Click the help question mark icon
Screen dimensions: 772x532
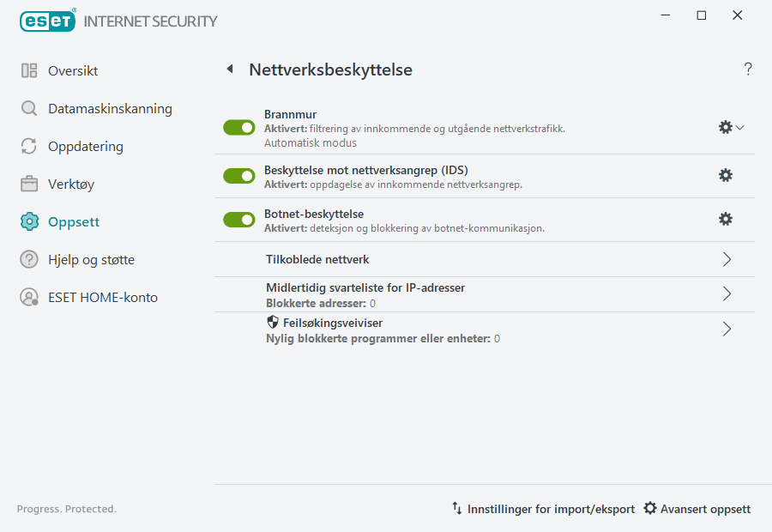(747, 69)
